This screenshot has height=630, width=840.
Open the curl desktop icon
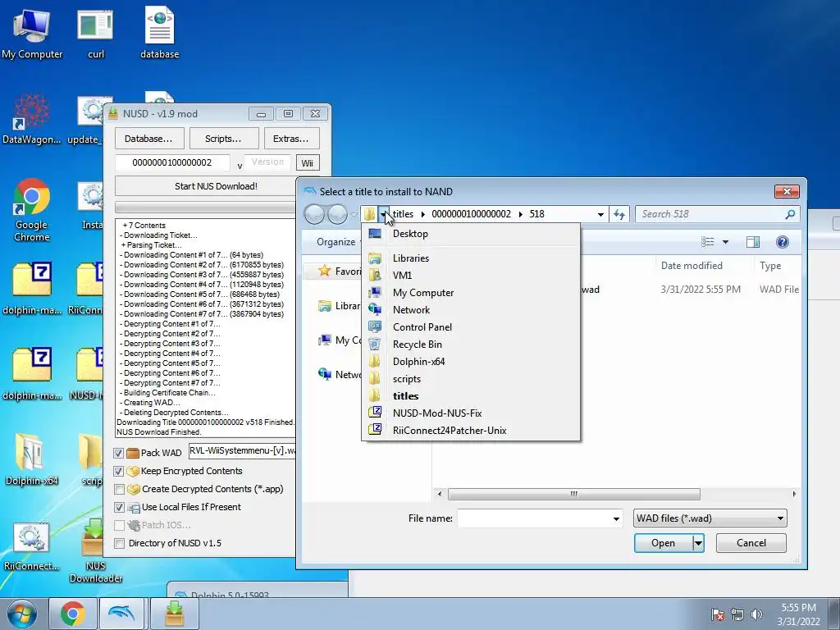(x=95, y=33)
